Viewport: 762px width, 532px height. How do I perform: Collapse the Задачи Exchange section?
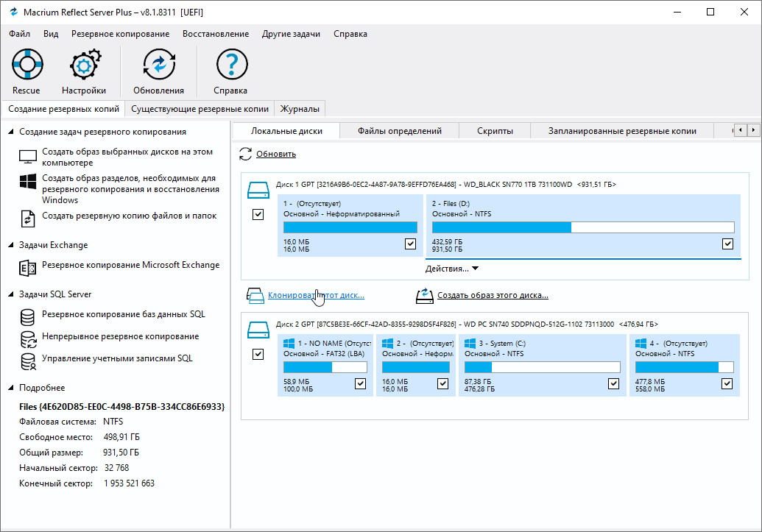[x=11, y=245]
